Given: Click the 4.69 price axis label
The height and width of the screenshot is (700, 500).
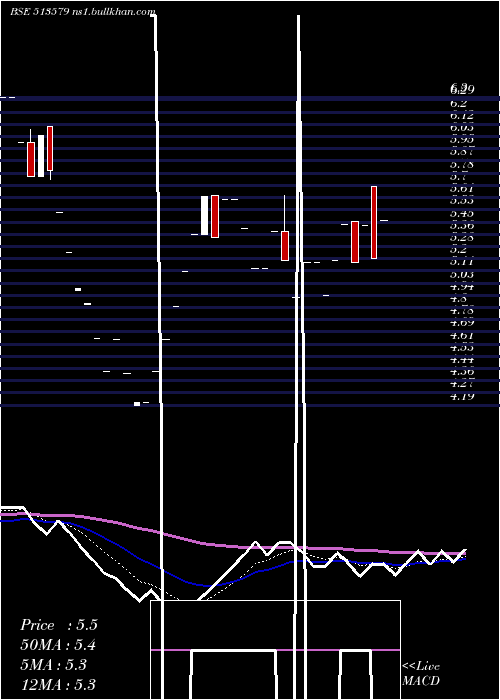Looking at the screenshot, I should click(x=462, y=323).
